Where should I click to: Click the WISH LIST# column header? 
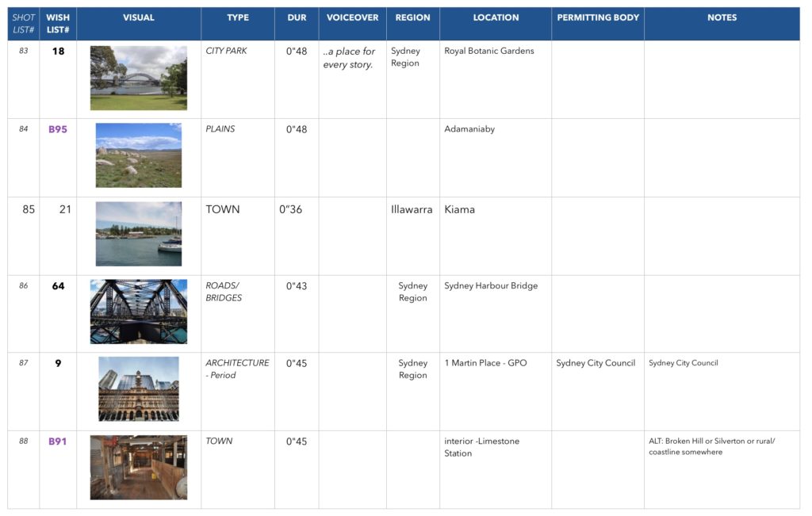coord(58,24)
